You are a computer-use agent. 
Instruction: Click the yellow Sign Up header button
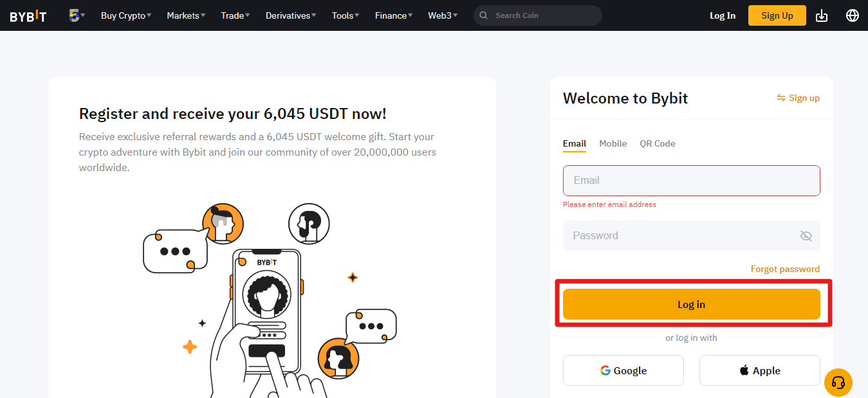click(x=777, y=15)
